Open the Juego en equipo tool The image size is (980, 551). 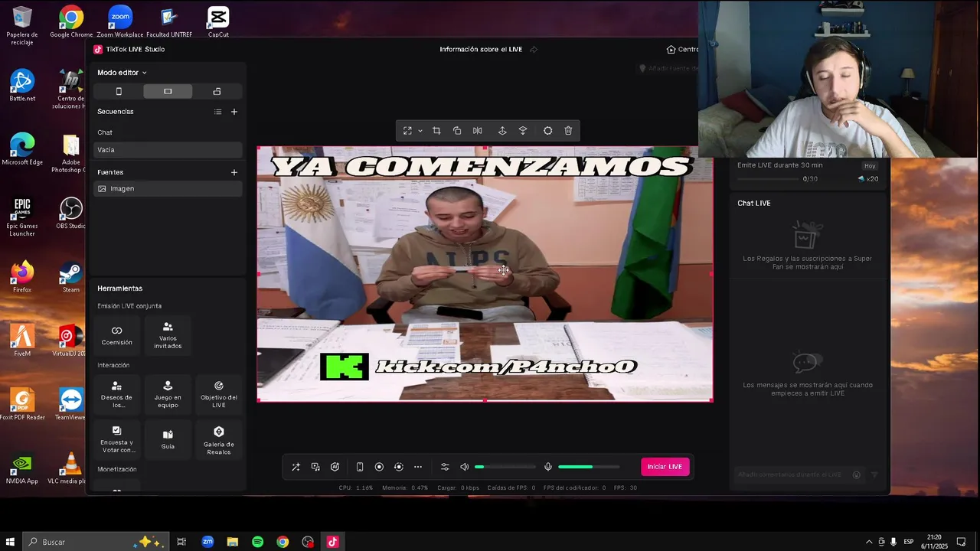pos(168,394)
